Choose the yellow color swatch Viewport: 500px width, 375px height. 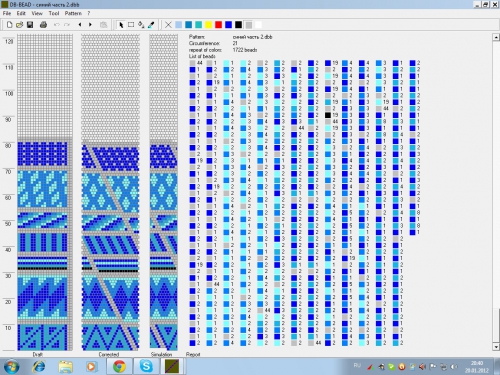pyautogui.click(x=208, y=25)
